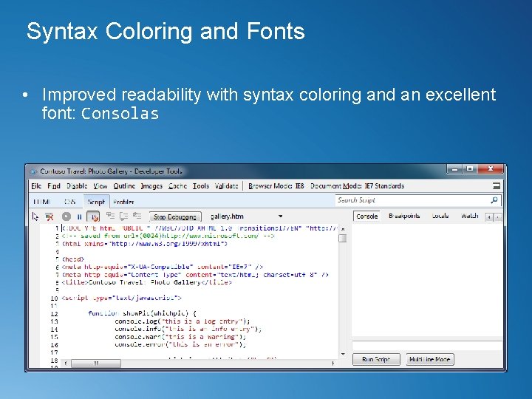Screen dimensions: 532x399
Task: Open the Disable menu
Action: (x=77, y=186)
